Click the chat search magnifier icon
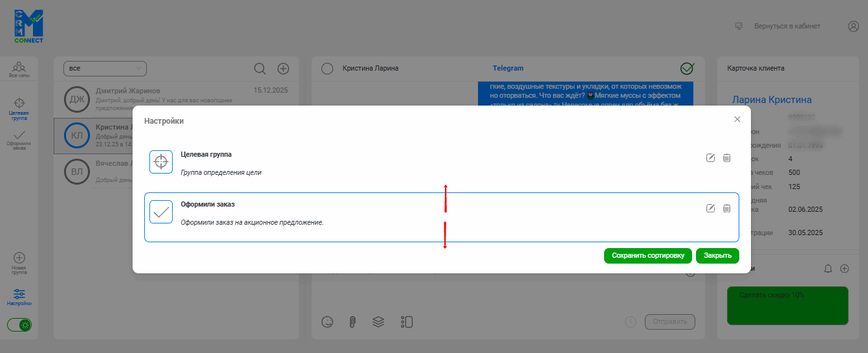 click(x=260, y=69)
